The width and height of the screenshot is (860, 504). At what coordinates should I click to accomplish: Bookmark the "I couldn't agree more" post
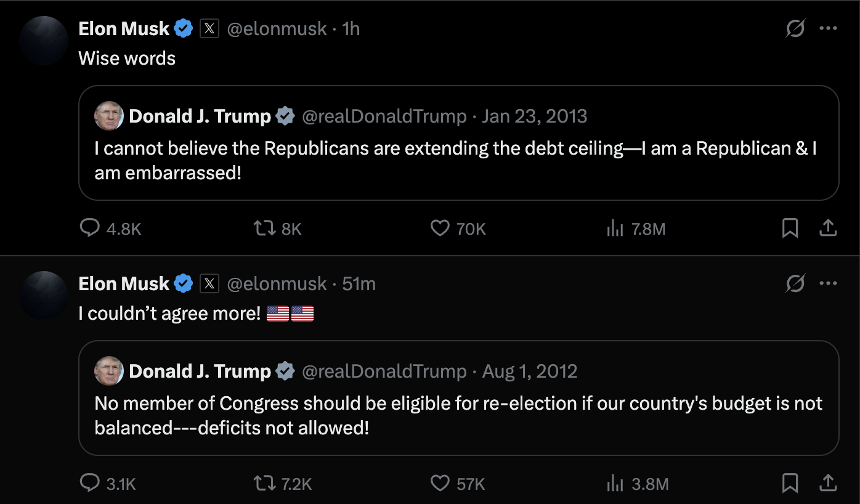click(790, 484)
